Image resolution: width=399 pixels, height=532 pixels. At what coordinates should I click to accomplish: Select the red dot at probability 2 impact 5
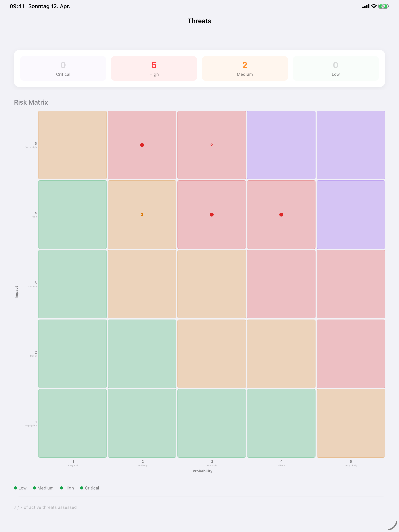click(142, 145)
